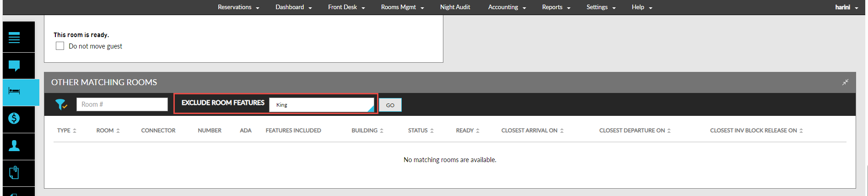This screenshot has width=868, height=196.
Task: Focus the Room # input field
Action: click(122, 104)
